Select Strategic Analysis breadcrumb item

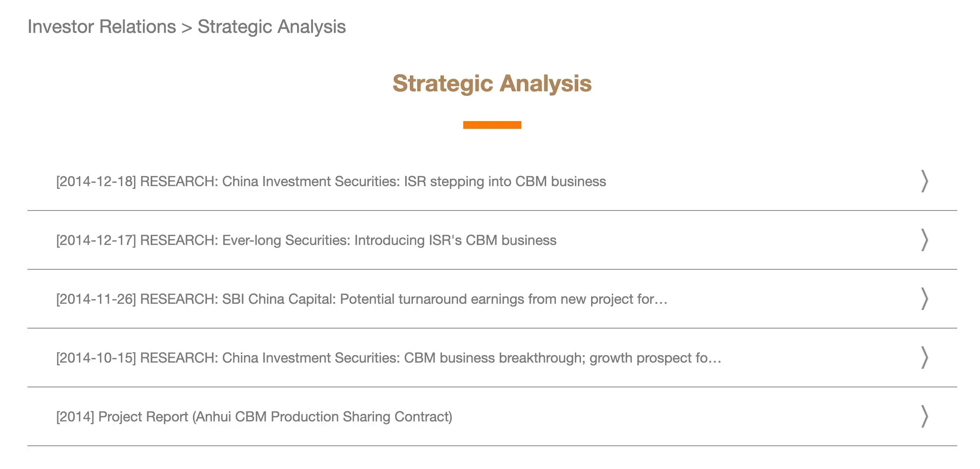click(272, 27)
